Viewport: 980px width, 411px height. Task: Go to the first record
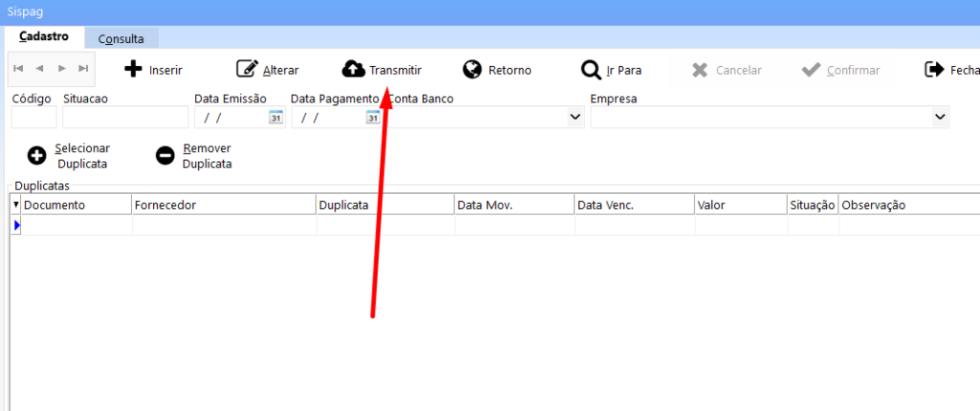tap(18, 69)
